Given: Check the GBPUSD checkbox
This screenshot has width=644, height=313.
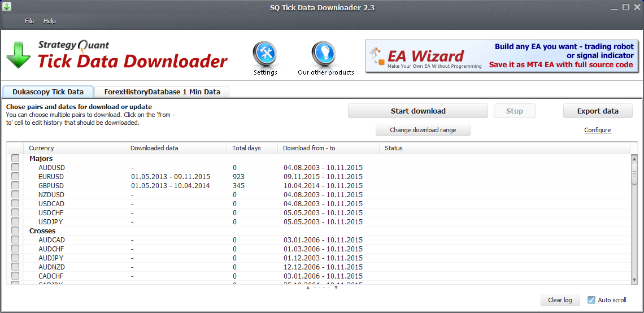Looking at the screenshot, I should [x=15, y=186].
